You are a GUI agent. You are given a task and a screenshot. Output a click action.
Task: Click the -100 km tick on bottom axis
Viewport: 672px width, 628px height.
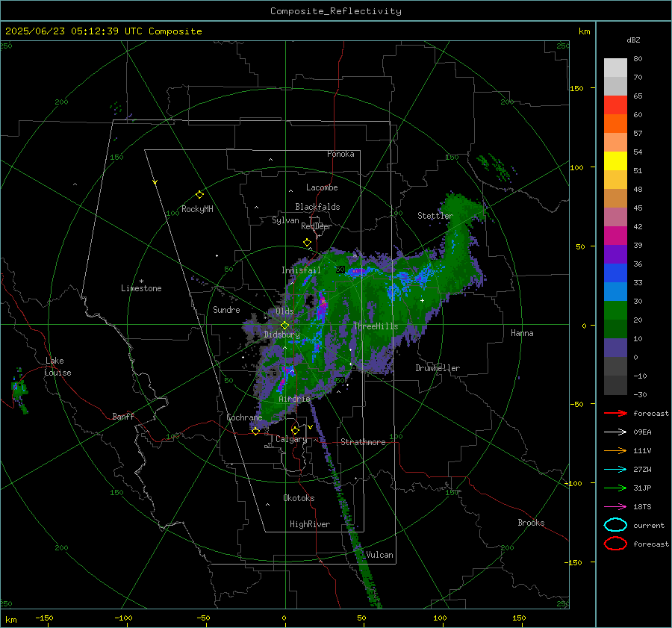(x=123, y=618)
